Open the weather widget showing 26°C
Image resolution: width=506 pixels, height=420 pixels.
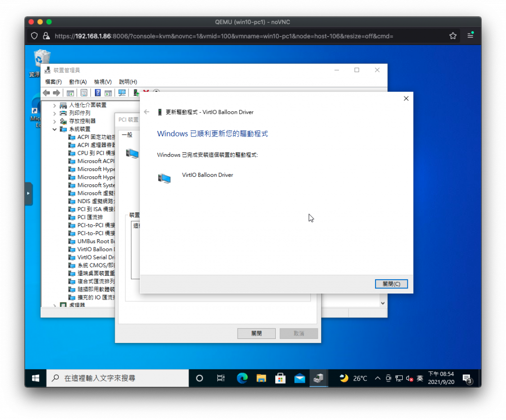353,378
